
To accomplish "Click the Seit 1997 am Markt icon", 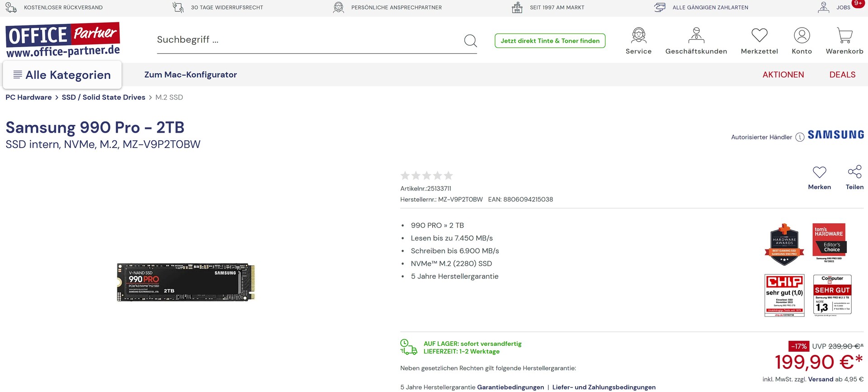I will [x=517, y=7].
